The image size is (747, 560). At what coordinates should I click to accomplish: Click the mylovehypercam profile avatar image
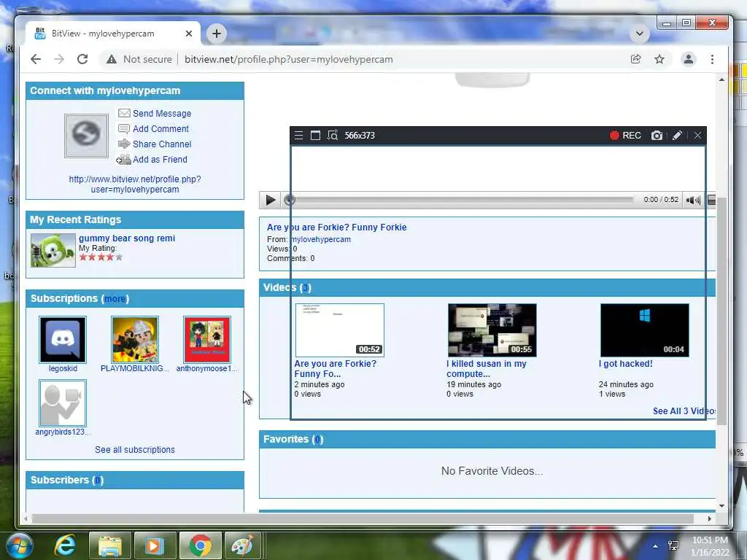point(86,136)
